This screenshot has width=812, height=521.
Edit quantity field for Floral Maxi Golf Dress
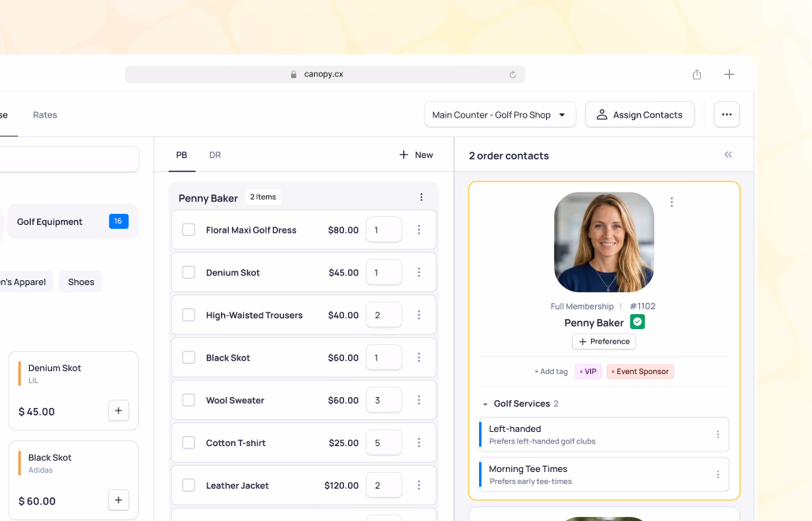coord(384,230)
